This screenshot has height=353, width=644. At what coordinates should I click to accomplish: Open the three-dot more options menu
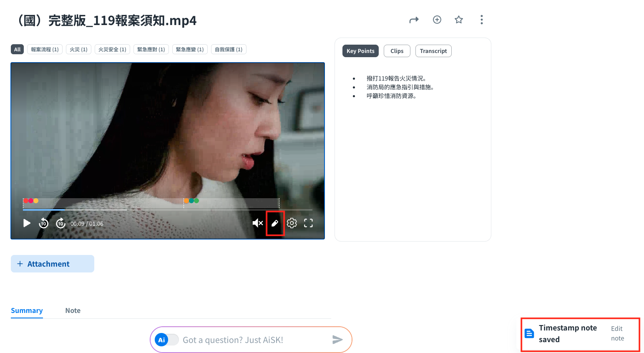[481, 20]
